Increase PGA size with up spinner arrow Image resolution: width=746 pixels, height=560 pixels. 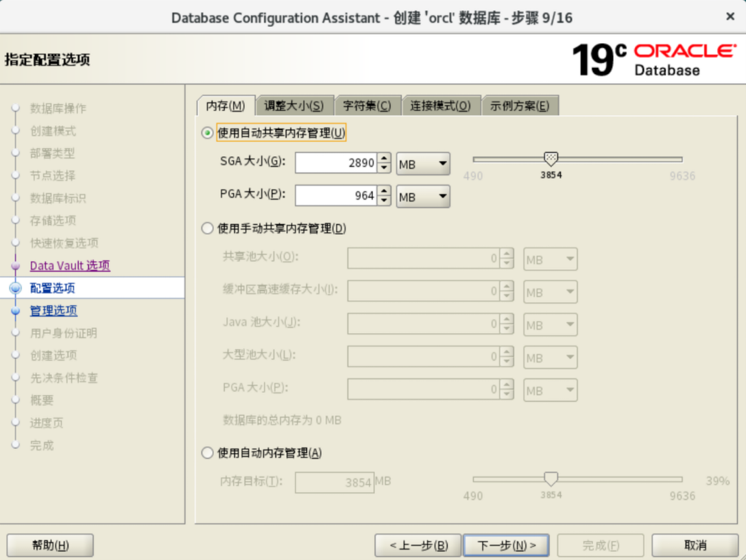384,191
